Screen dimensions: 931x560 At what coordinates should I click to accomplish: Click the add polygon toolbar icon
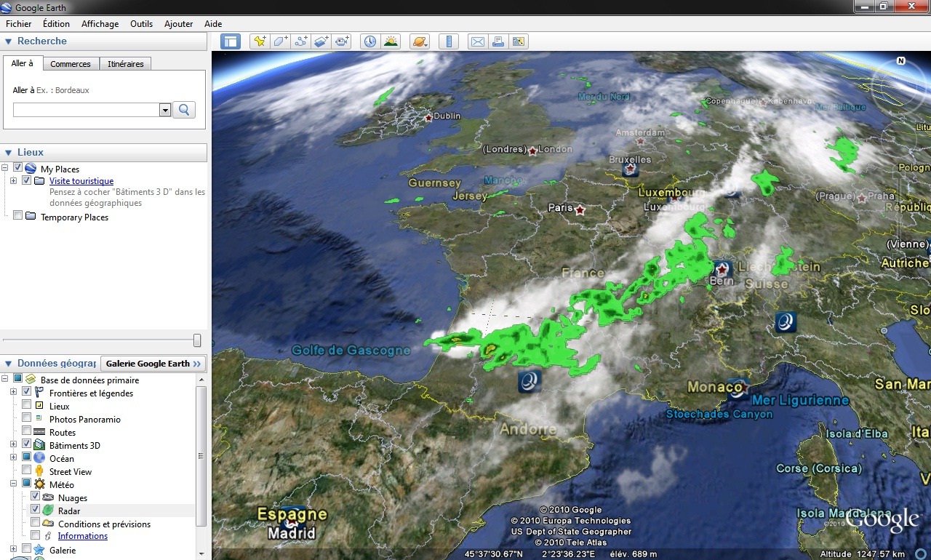pyautogui.click(x=280, y=41)
